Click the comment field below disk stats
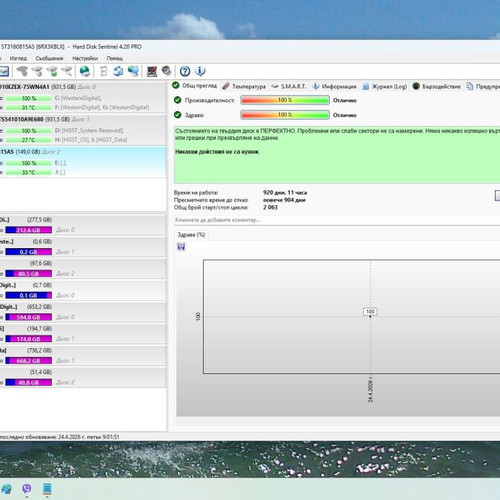Viewport: 500px width, 500px height. click(x=337, y=220)
